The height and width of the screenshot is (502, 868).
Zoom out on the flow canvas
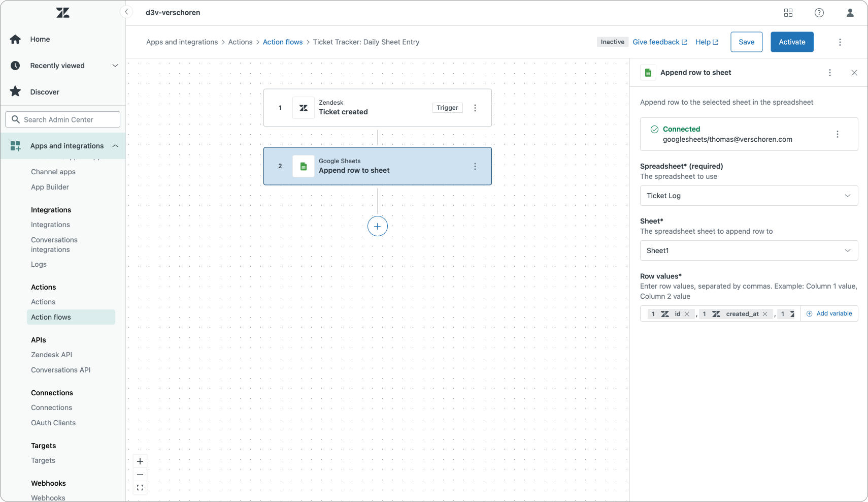[x=140, y=475]
